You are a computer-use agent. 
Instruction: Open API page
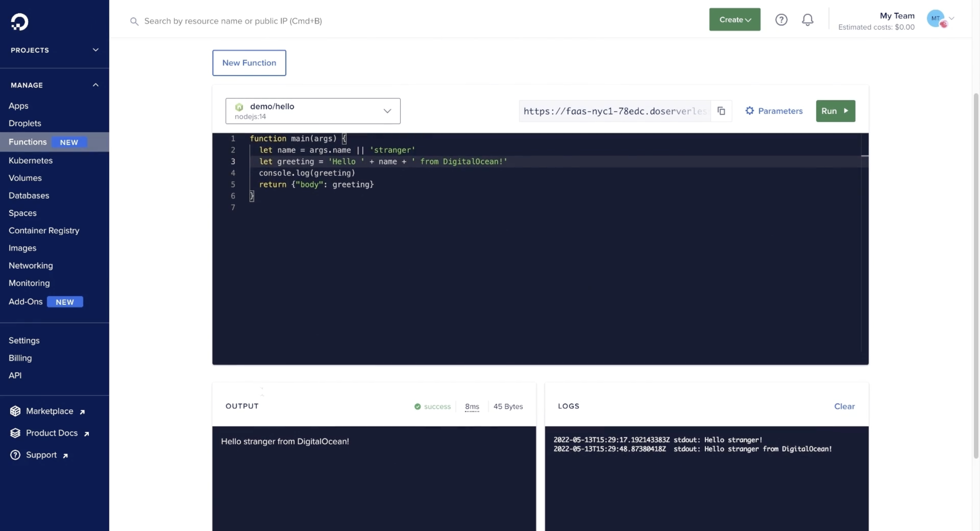pos(15,376)
